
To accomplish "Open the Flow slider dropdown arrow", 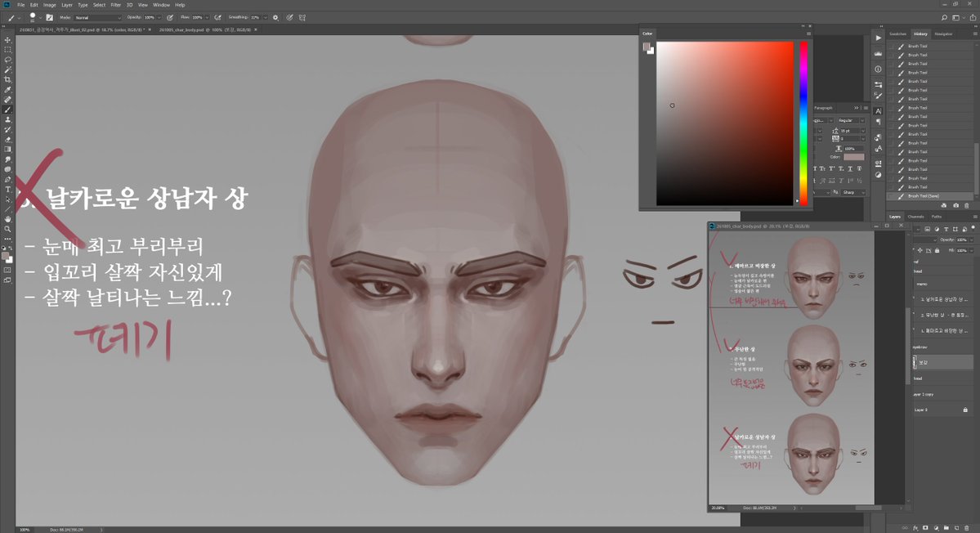I will point(206,17).
